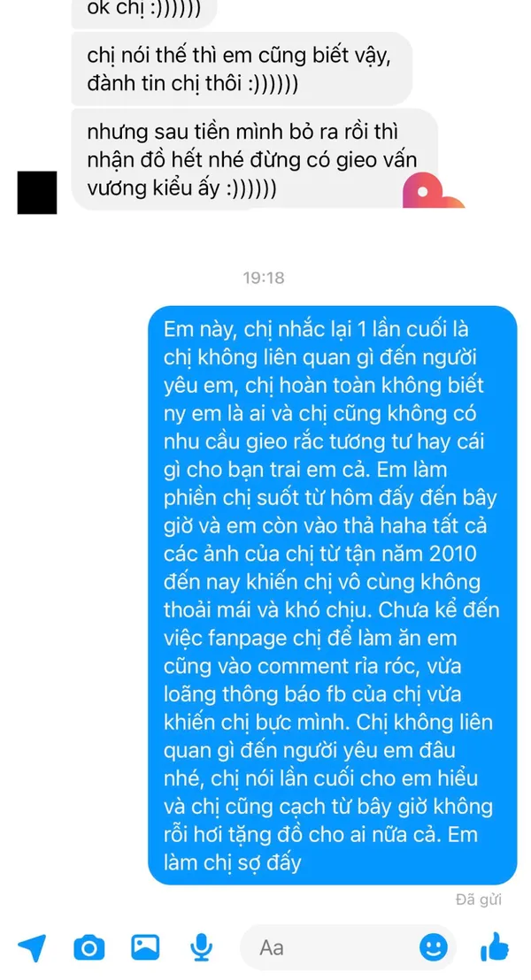Tap the microphone voice message icon
The width and height of the screenshot is (531, 980).
click(x=201, y=947)
